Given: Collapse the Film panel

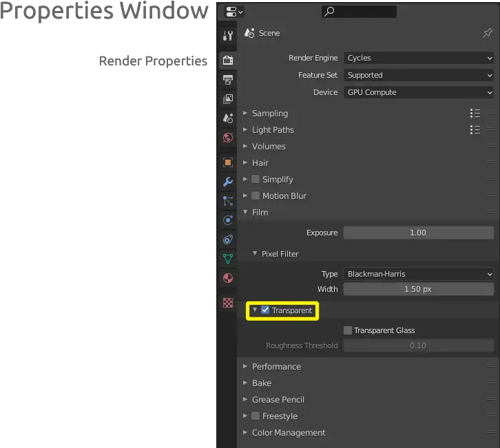Looking at the screenshot, I should point(245,212).
